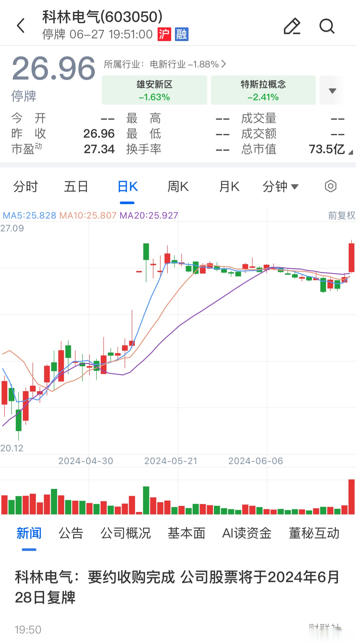
Task: Open the 分钟 interval dropdown
Action: click(x=280, y=186)
